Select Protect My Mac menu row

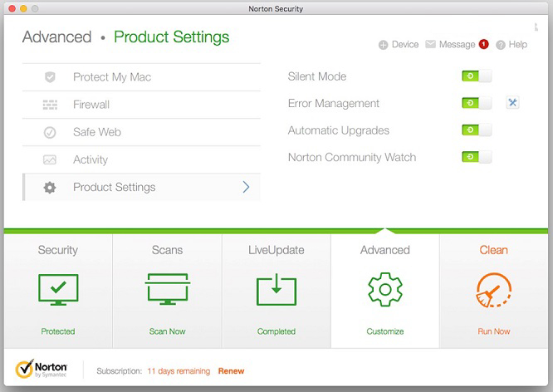(141, 77)
